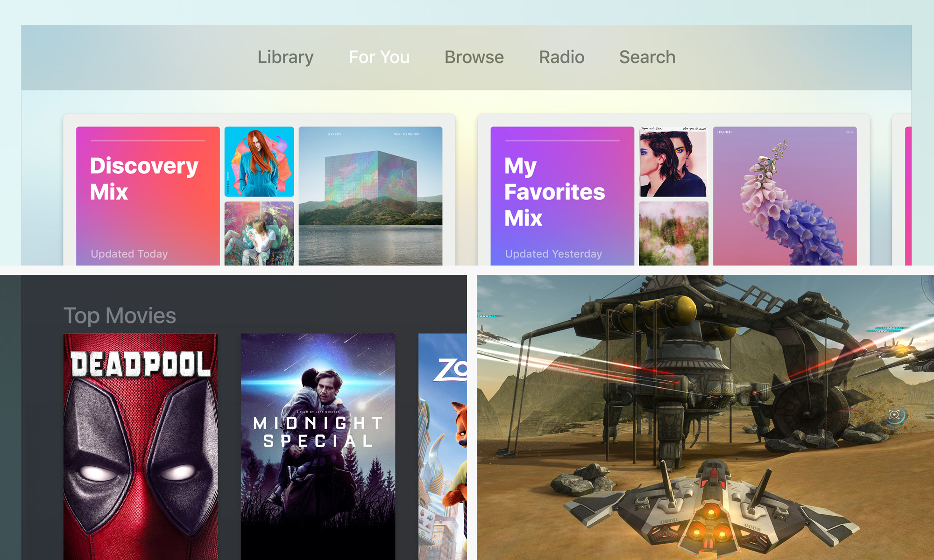Switch to the For You tab
The image size is (934, 560).
point(379,57)
